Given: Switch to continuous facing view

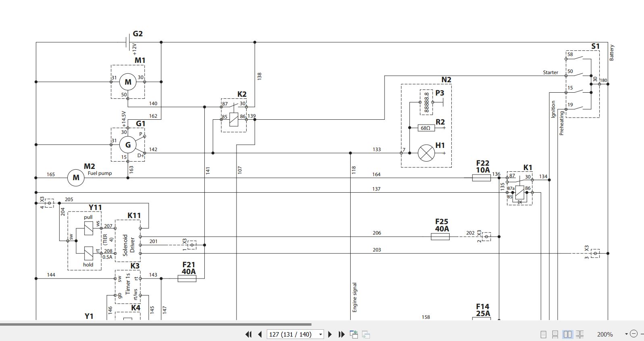Looking at the screenshot, I should point(580,334).
